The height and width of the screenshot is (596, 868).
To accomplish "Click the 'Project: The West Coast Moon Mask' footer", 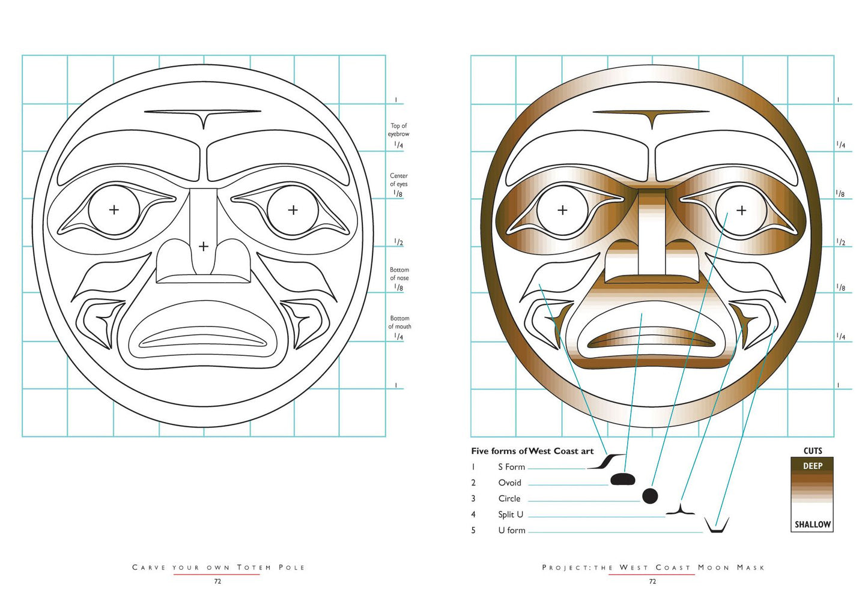I will pos(653,567).
